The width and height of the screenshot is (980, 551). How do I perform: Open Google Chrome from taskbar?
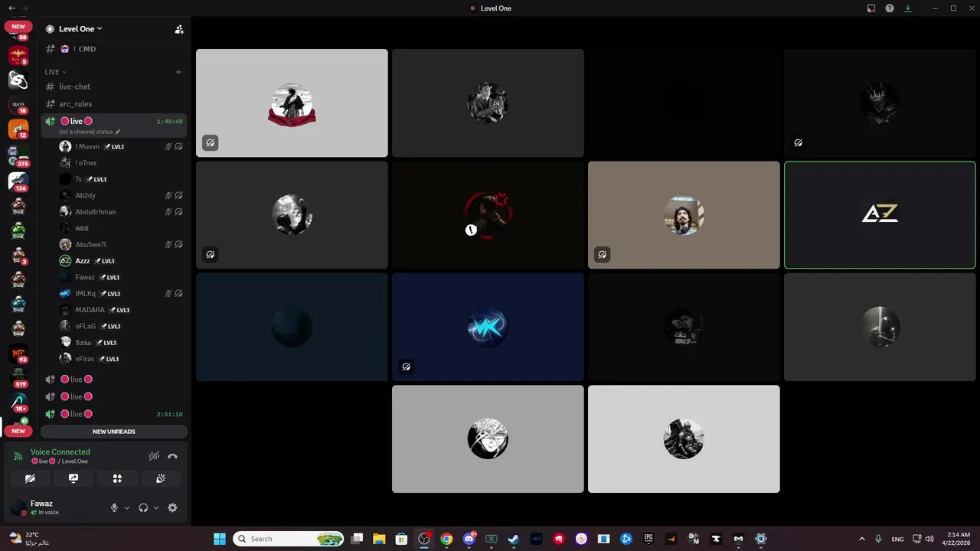[446, 539]
